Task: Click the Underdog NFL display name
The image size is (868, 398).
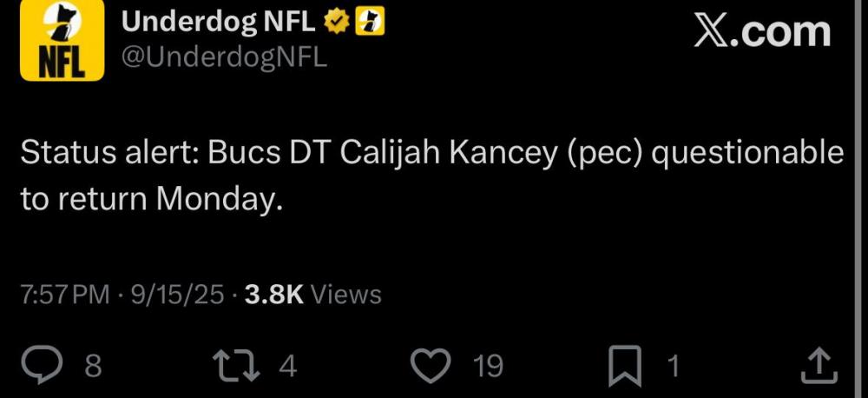Action: tap(218, 23)
